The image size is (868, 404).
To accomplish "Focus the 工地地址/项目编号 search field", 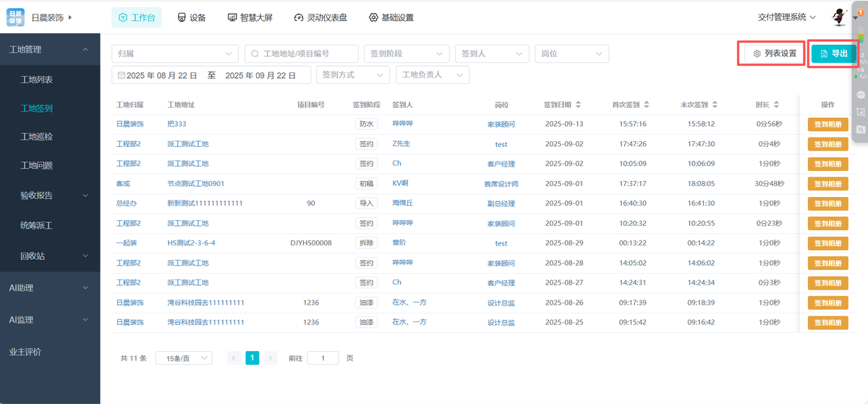I will [302, 54].
